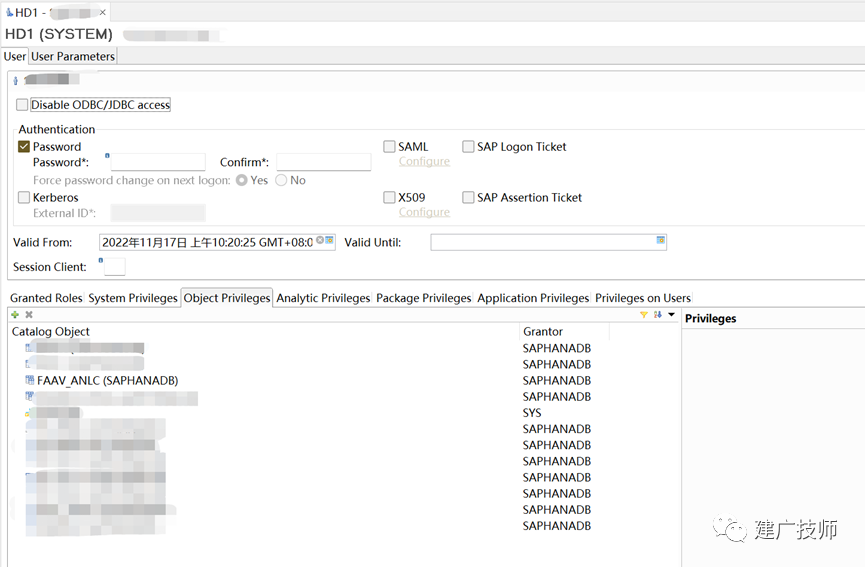Viewport: 865px width, 567px height.
Task: Open the Valid Until calendar picker icon
Action: pos(660,240)
